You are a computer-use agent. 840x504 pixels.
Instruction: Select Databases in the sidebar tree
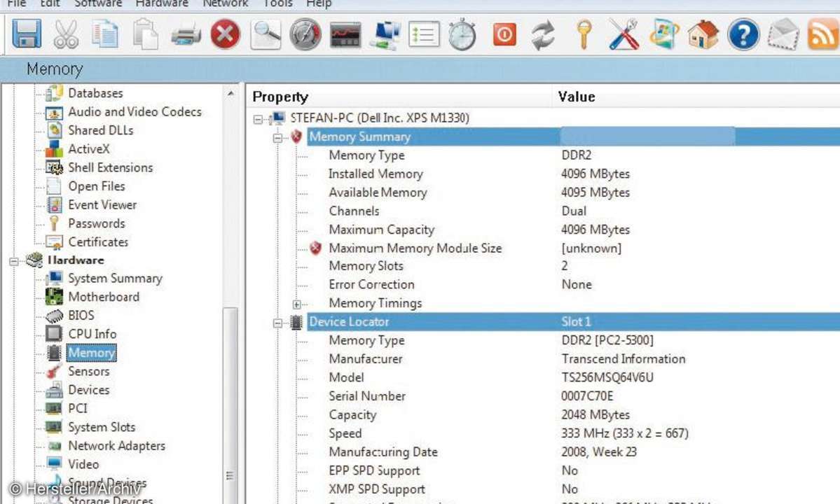95,93
